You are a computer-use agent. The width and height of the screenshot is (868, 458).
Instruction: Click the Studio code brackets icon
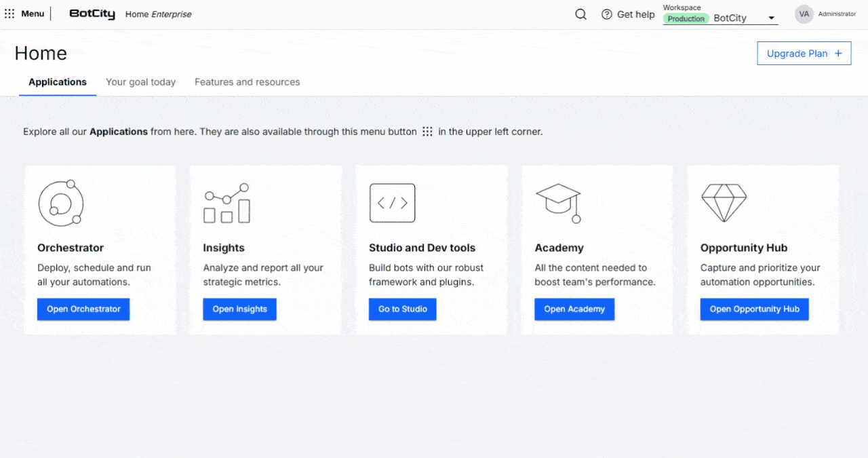(x=392, y=203)
